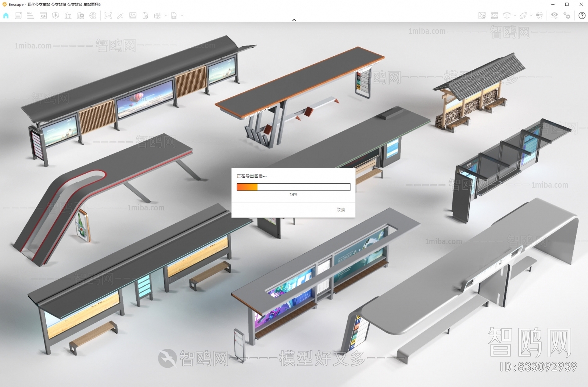This screenshot has height=387, width=588.
Task: Toggle the VR headset mode
Action: tap(539, 15)
